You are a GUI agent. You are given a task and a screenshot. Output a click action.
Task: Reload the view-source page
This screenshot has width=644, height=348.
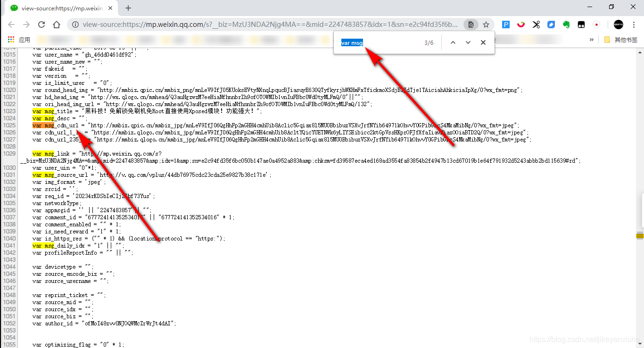(x=41, y=25)
